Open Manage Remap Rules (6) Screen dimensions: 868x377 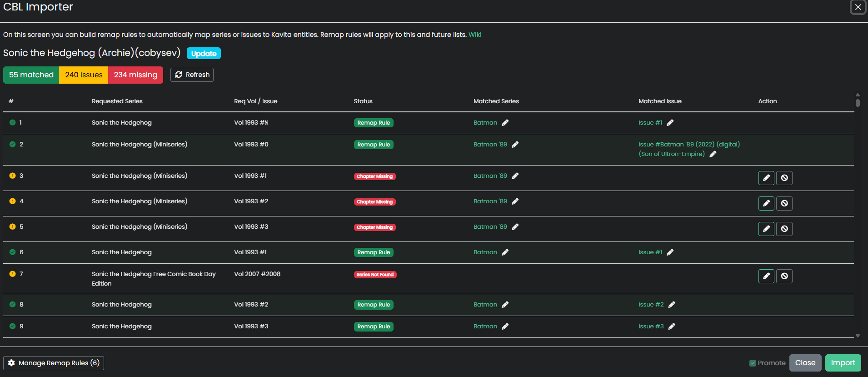point(54,363)
